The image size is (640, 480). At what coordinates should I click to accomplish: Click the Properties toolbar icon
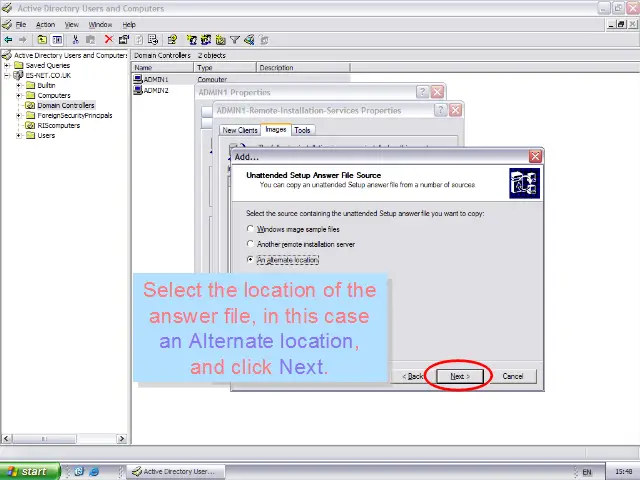tap(124, 40)
